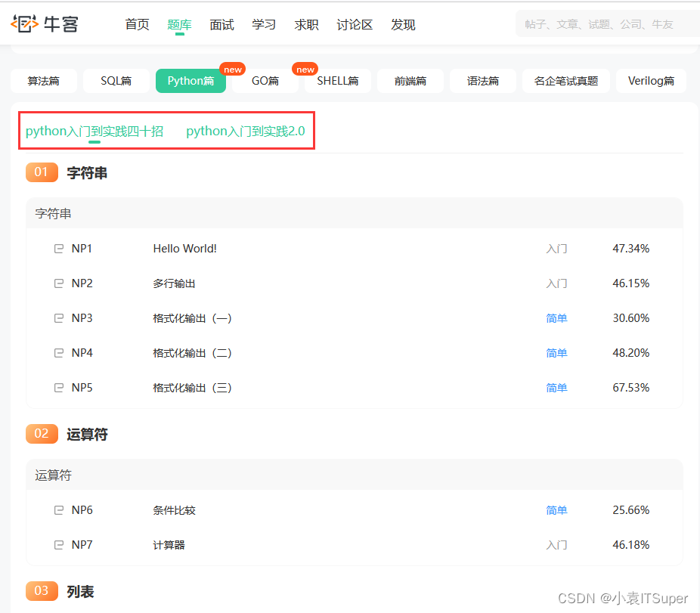Click the 25.66% pass rate
Screen dimensions: 700x613
coord(630,510)
